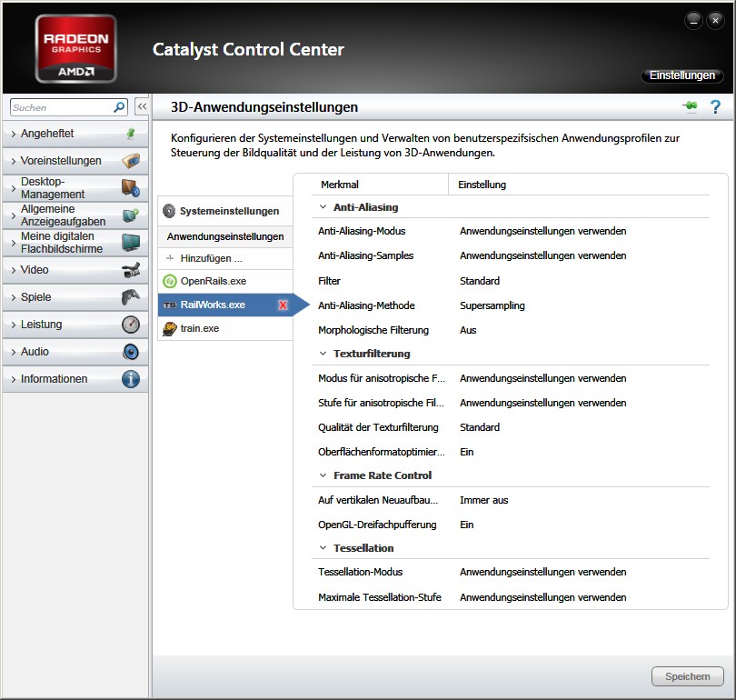Click the Audio speaker icon
The height and width of the screenshot is (700, 736).
point(131,352)
